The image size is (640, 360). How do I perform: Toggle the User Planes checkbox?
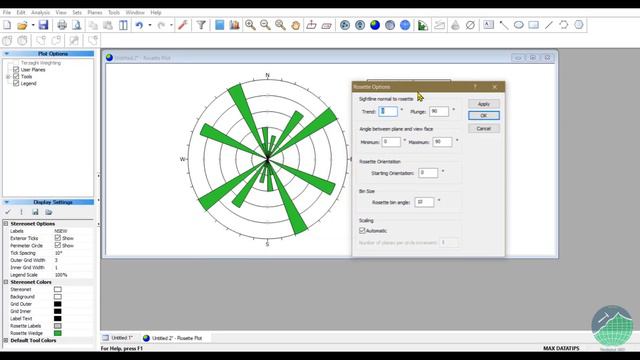pyautogui.click(x=16, y=70)
